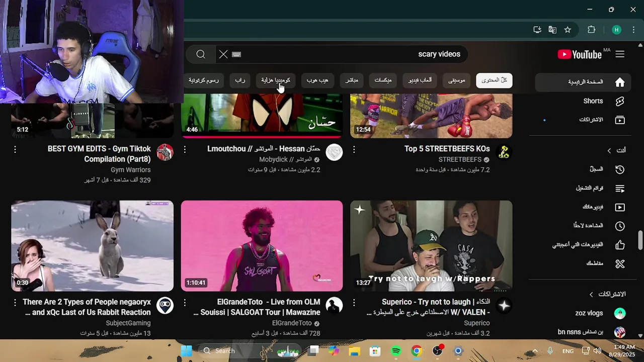Open Gym Warriors channel avatar
This screenshot has height=362, width=644.
pos(165,152)
